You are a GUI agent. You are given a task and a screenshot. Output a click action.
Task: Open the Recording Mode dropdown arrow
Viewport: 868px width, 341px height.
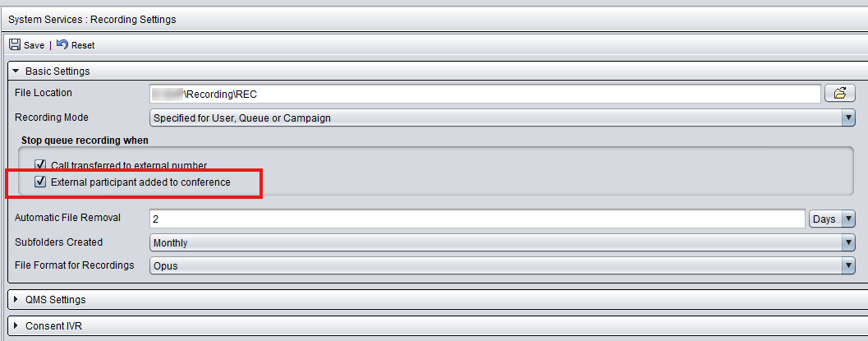848,118
